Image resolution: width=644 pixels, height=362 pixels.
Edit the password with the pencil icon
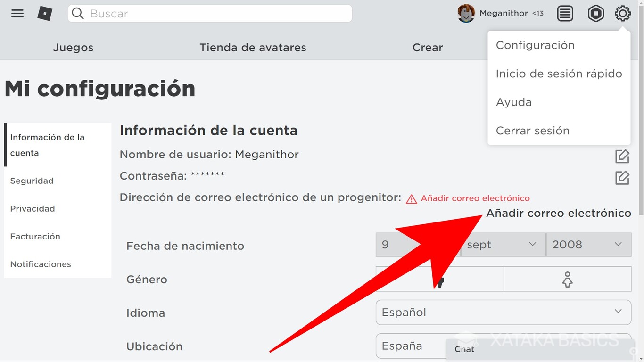click(x=622, y=178)
